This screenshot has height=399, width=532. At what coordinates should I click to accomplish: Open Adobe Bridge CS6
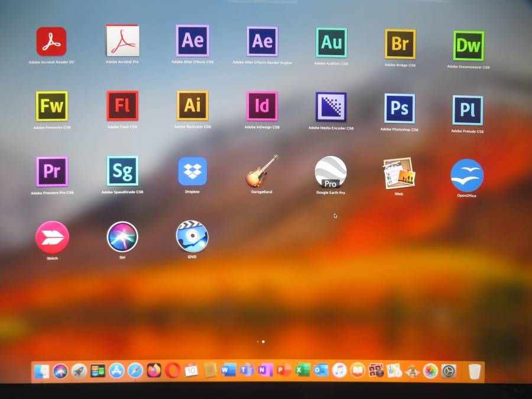click(400, 44)
